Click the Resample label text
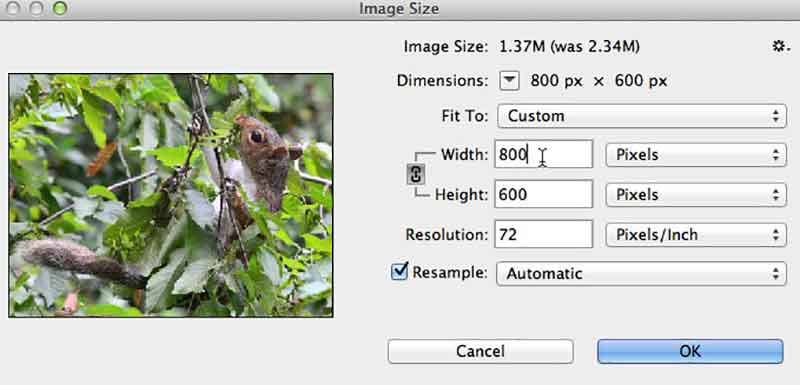The image size is (800, 385). [x=449, y=272]
